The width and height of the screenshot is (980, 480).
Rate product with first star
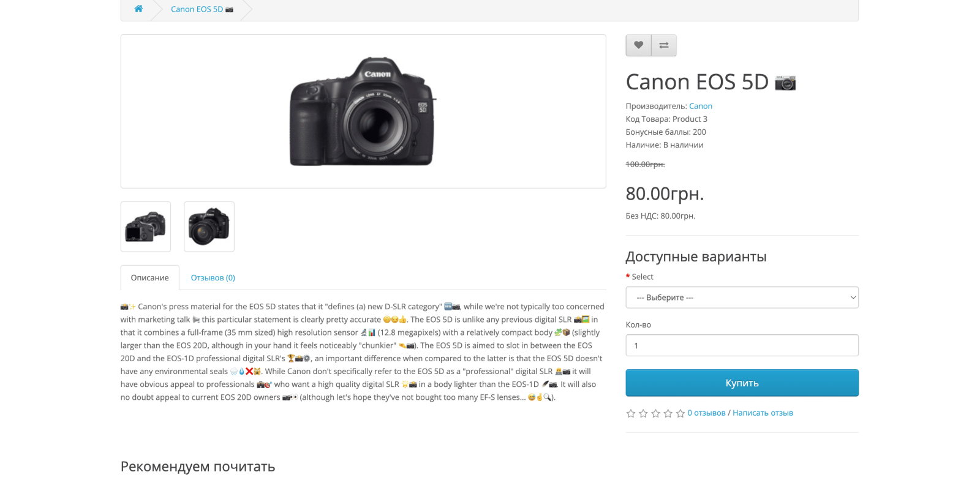631,413
